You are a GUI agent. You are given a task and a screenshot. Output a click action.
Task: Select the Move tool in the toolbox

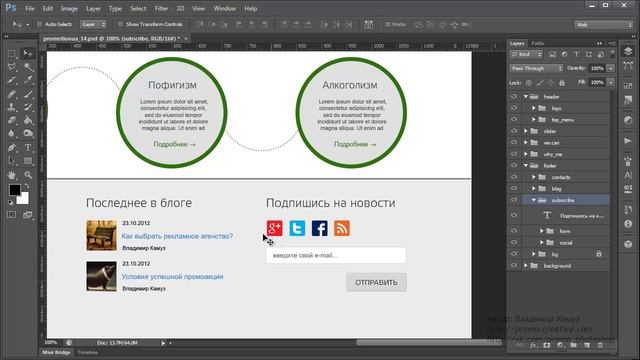pyautogui.click(x=28, y=53)
